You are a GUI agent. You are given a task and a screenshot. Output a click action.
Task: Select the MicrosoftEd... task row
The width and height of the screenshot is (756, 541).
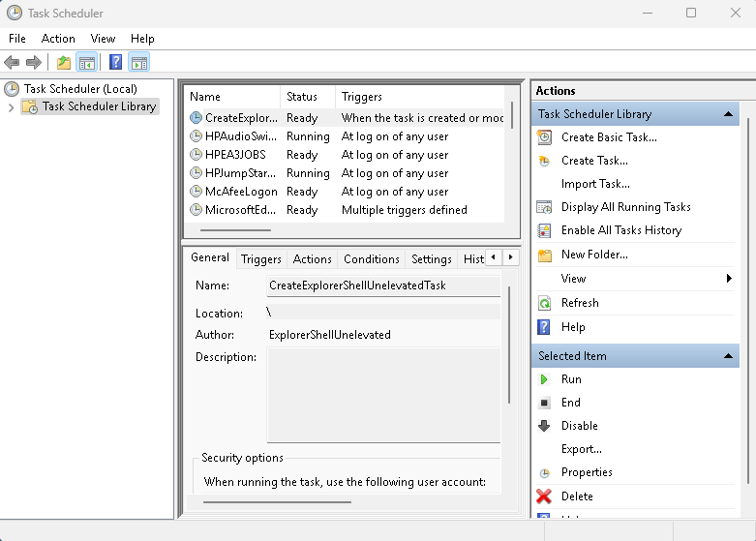[345, 210]
